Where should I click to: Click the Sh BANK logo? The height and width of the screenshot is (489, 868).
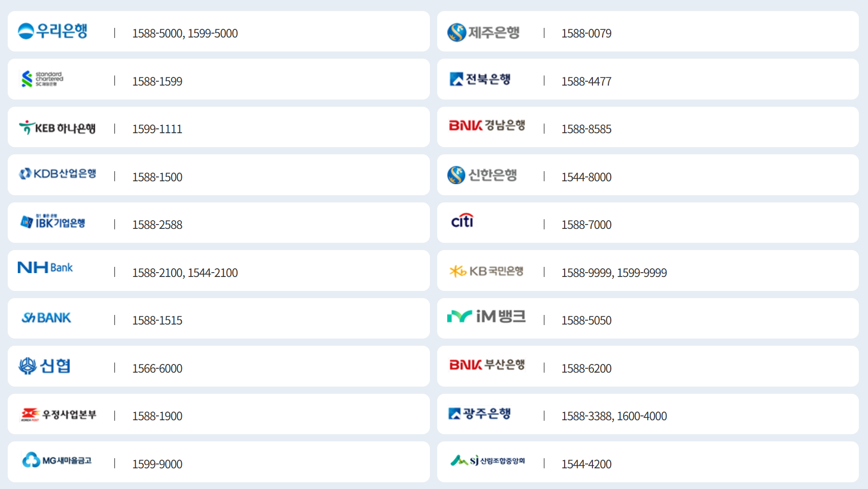[x=46, y=318]
